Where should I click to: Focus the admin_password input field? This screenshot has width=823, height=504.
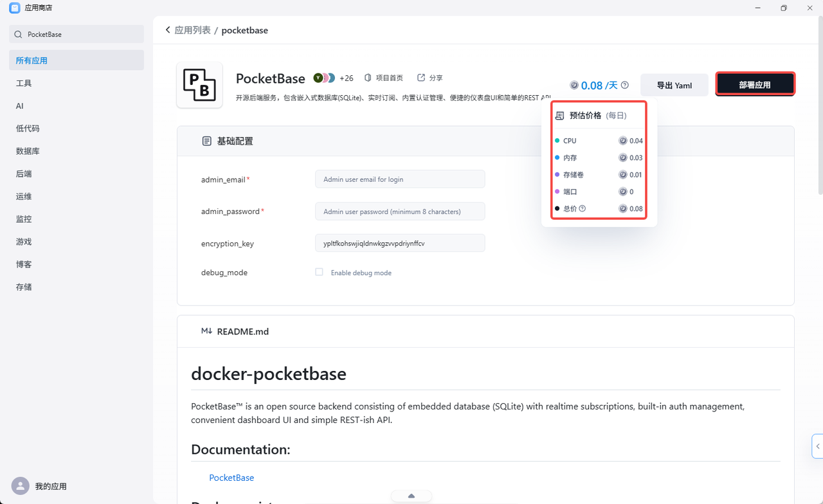tap(400, 212)
